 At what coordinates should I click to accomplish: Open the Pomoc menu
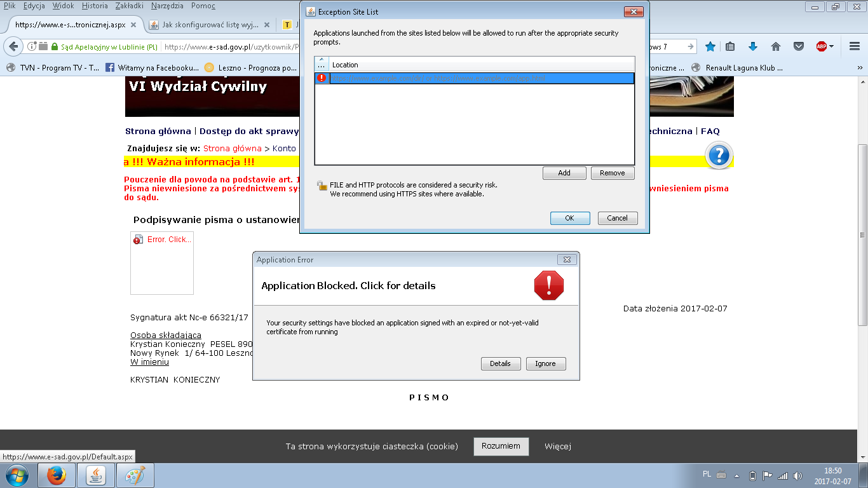[x=203, y=6]
